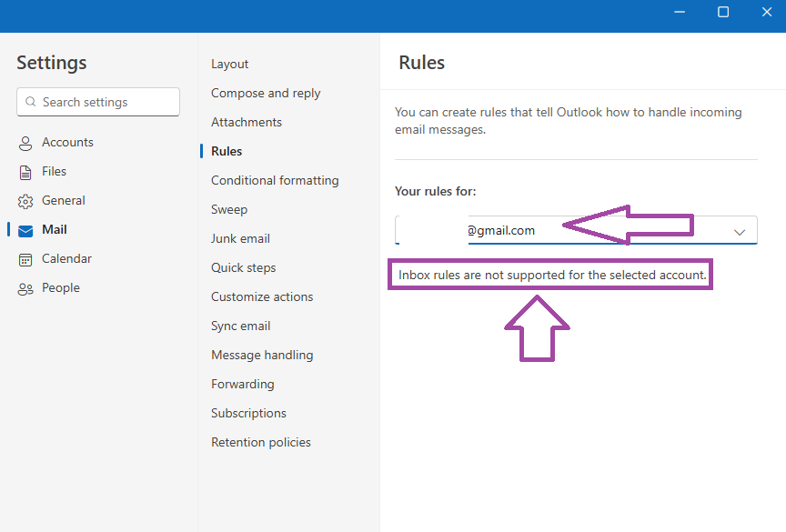786x532 pixels.
Task: Click the Rules page heading
Action: (x=421, y=63)
